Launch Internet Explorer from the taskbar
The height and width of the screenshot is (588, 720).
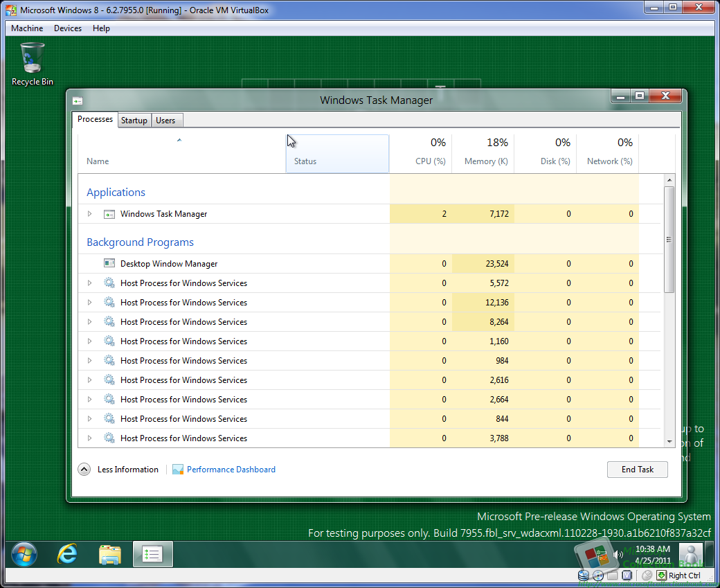[67, 554]
